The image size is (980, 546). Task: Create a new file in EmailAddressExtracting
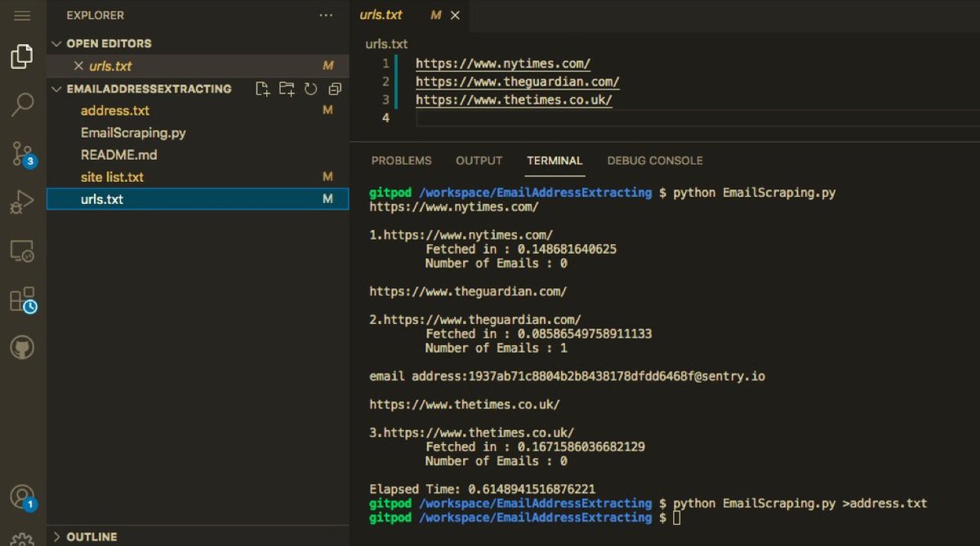click(262, 89)
